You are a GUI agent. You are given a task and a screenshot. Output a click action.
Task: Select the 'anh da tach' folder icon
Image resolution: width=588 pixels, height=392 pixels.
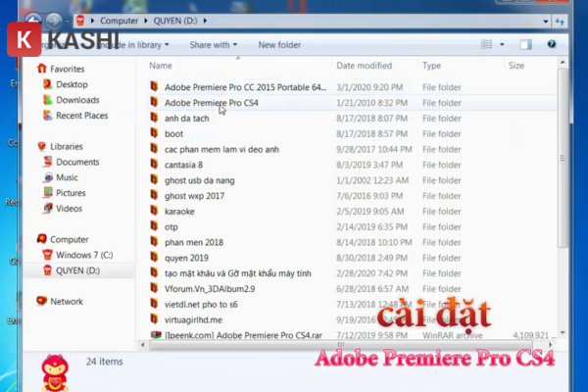[x=154, y=118]
